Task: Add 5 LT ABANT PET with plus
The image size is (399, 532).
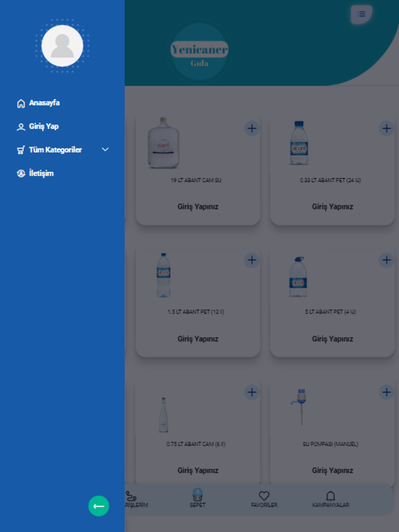Action: pos(386,260)
